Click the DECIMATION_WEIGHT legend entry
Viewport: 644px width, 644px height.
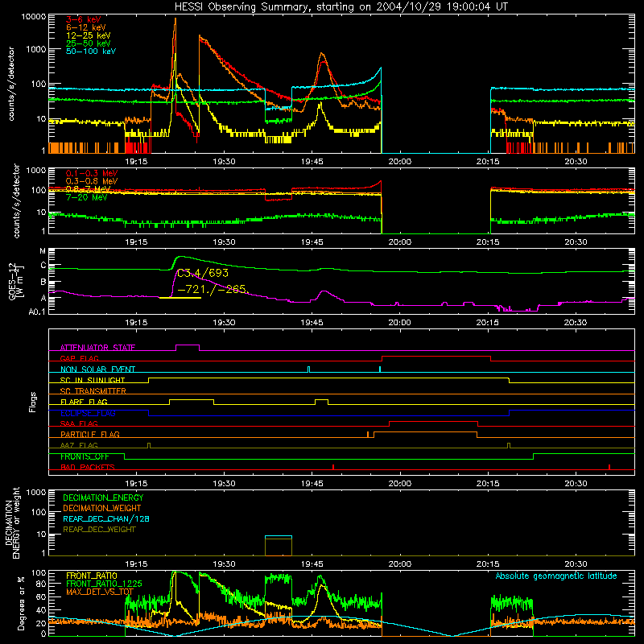[x=102, y=509]
